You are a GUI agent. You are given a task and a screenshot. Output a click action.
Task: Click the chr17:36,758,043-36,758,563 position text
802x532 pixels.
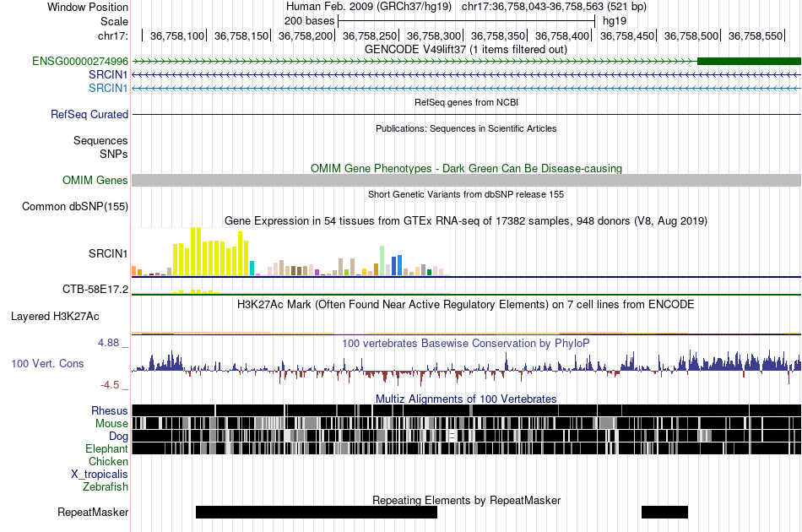554,7
